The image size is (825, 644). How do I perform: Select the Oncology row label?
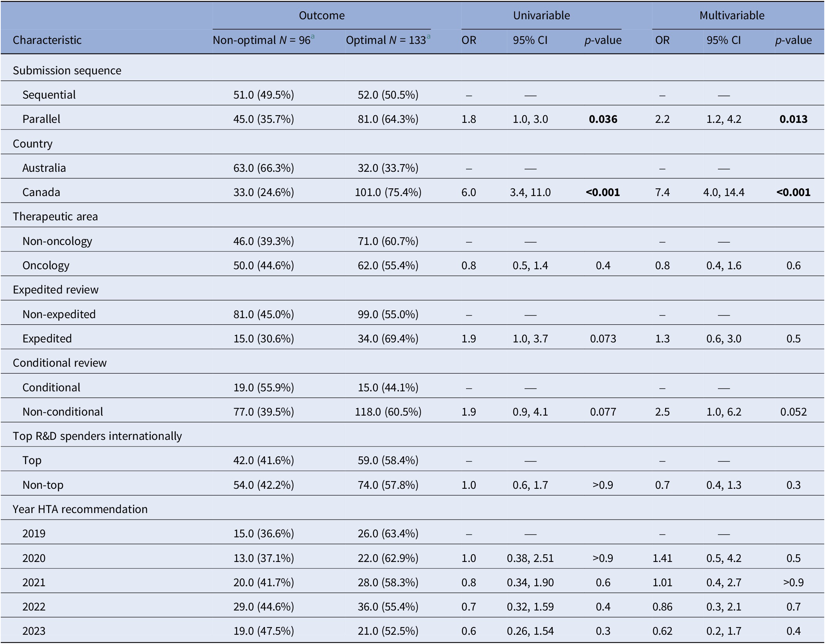tap(46, 265)
